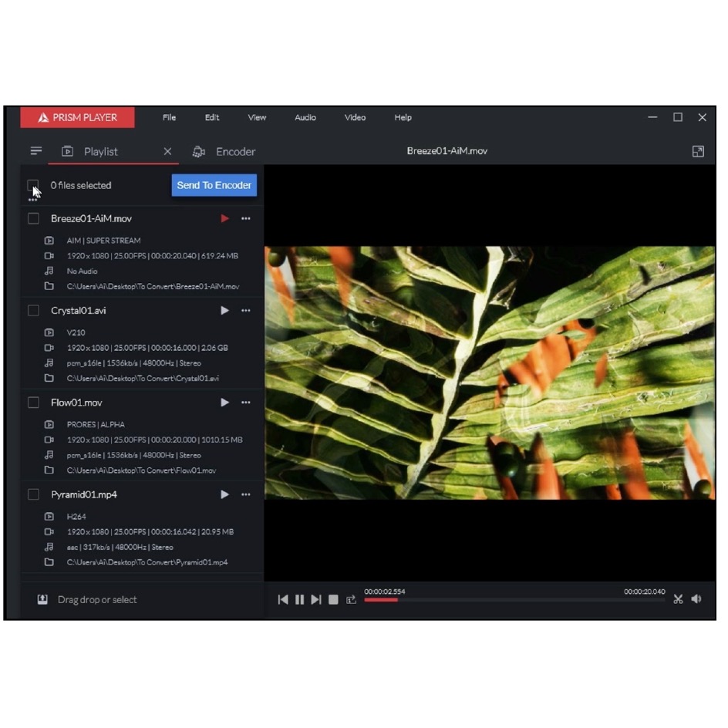728x728 pixels.
Task: Click the video preview frame
Action: [x=490, y=372]
